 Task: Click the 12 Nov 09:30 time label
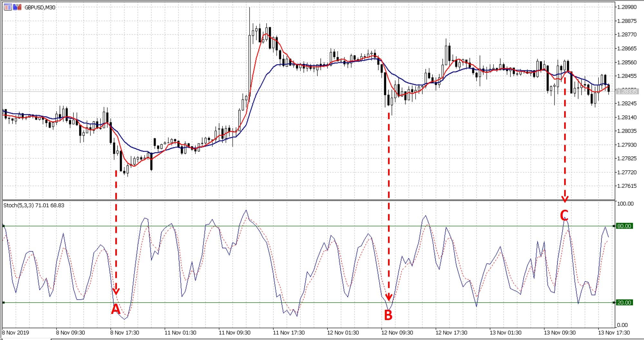pos(397,333)
